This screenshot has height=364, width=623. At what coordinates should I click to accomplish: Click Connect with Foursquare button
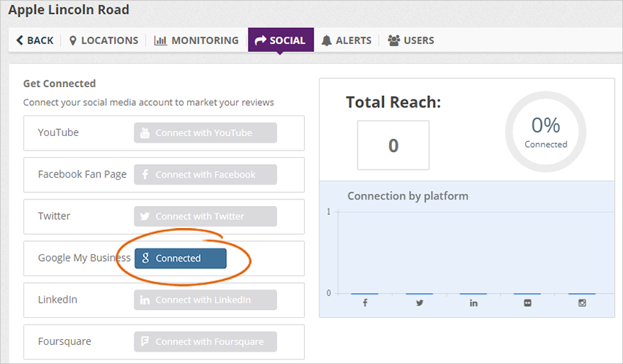[x=205, y=341]
